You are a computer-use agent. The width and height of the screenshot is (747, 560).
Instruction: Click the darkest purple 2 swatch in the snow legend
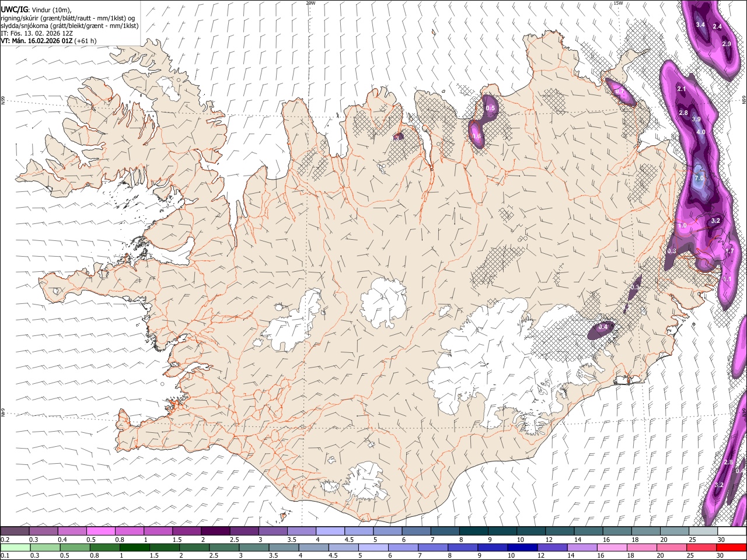(215, 531)
